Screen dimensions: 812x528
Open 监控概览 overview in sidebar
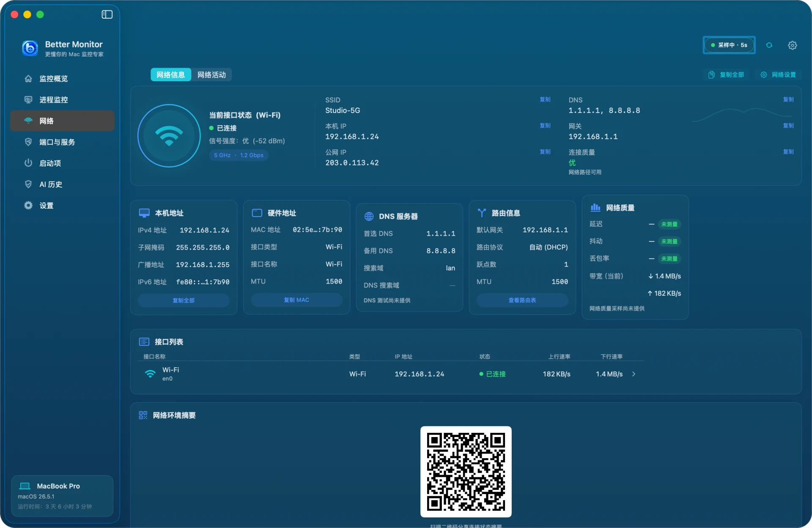click(62, 79)
